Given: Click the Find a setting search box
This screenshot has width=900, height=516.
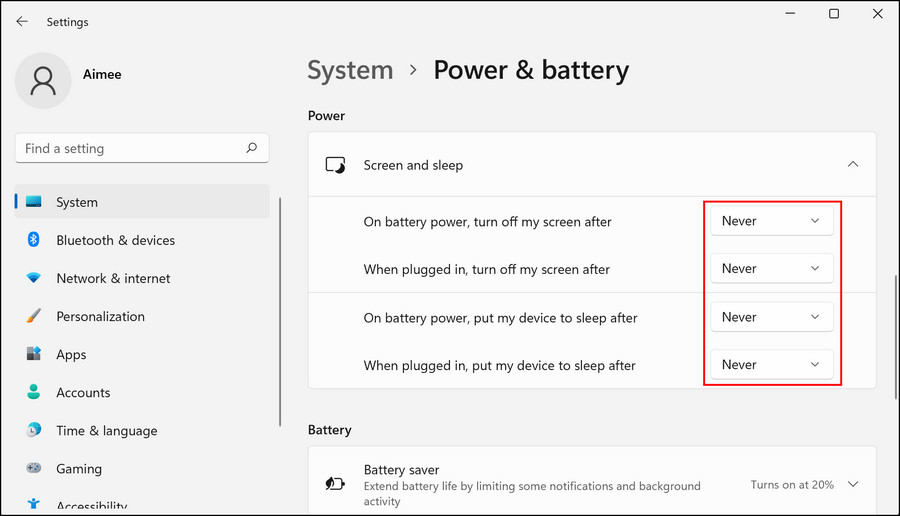Looking at the screenshot, I should [x=130, y=148].
